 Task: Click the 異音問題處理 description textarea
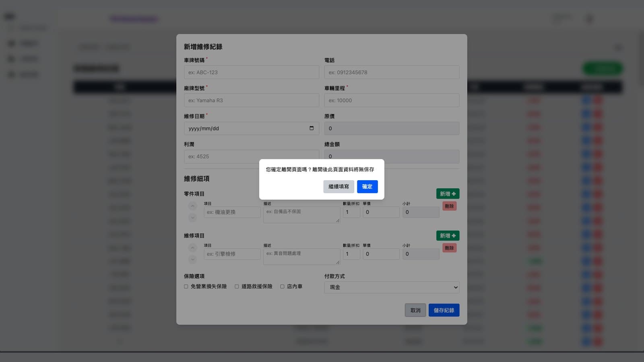coord(301,257)
